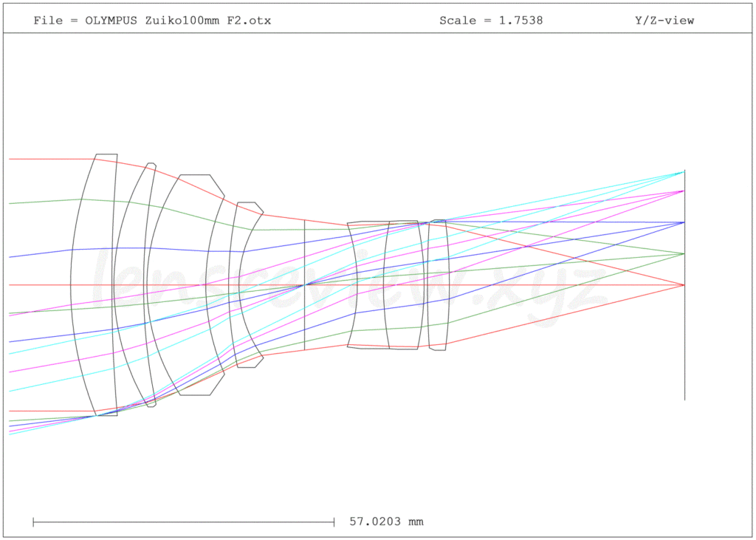Select the 'Scale = 1.7538' label
756x540 pixels.
pyautogui.click(x=491, y=21)
